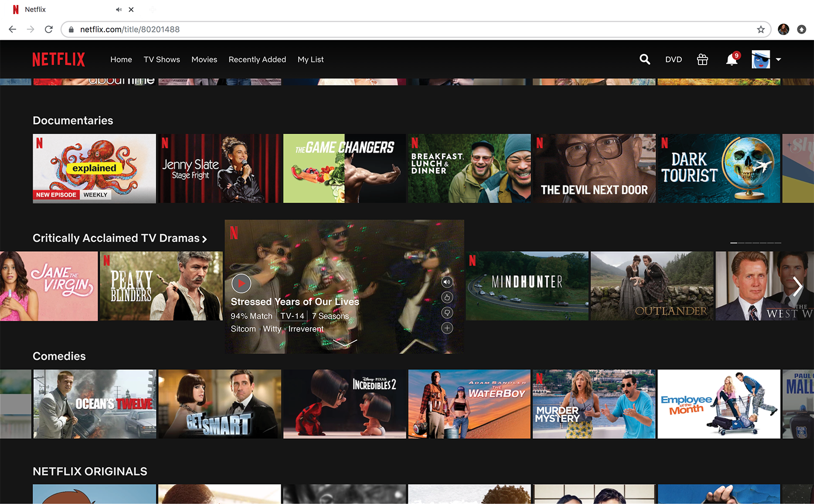The width and height of the screenshot is (814, 504).
Task: Open Outlander thumbnail
Action: coord(652,286)
